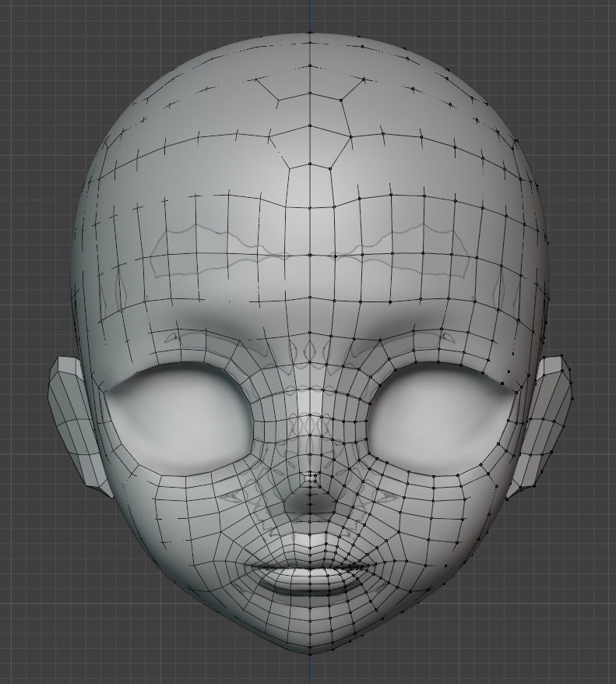Select the topmost vertex on head centerline

click(310, 33)
